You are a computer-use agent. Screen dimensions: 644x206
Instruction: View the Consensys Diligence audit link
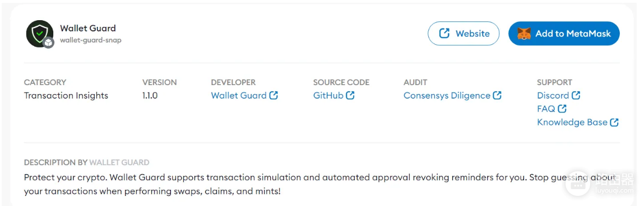pos(447,96)
